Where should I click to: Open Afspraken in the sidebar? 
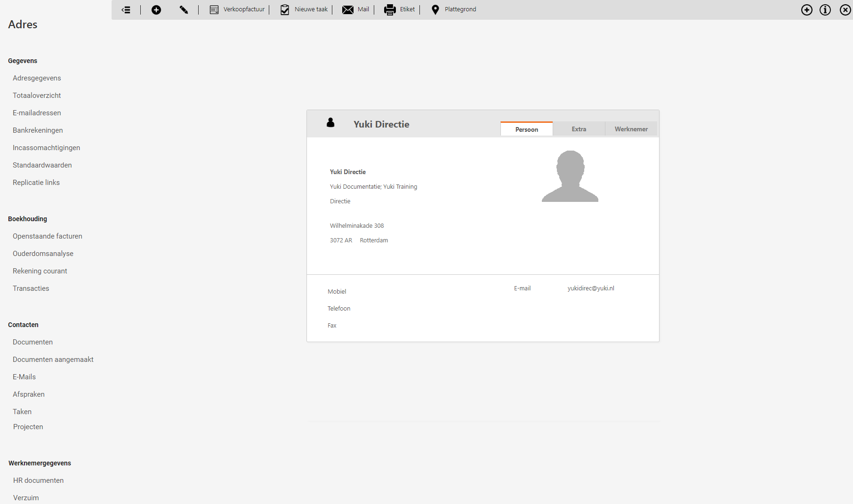[x=29, y=394]
